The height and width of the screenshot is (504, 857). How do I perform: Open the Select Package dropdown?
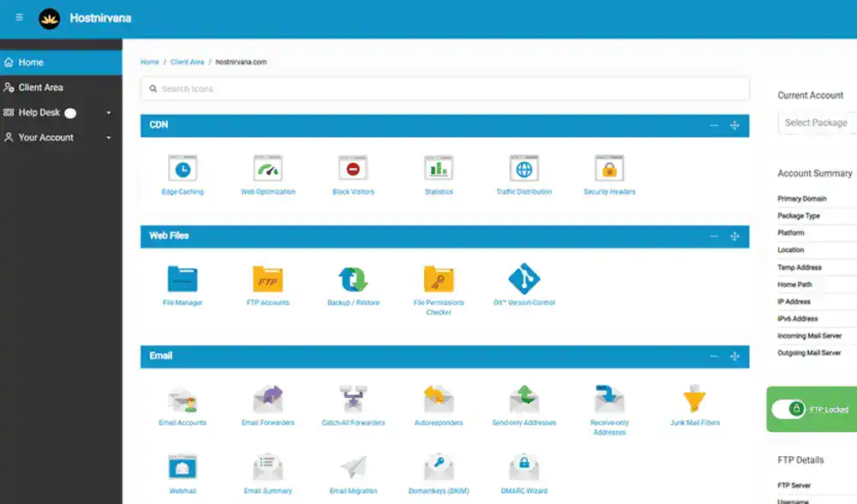click(816, 123)
